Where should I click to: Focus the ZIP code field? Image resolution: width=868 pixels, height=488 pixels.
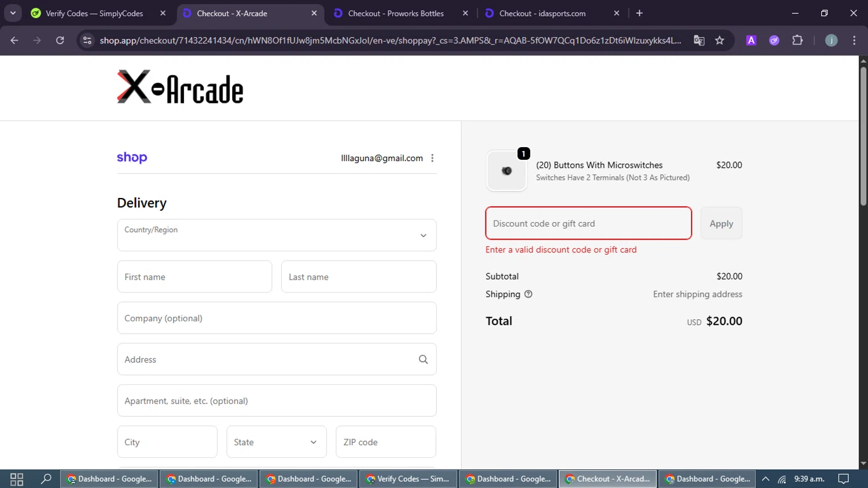[386, 442]
